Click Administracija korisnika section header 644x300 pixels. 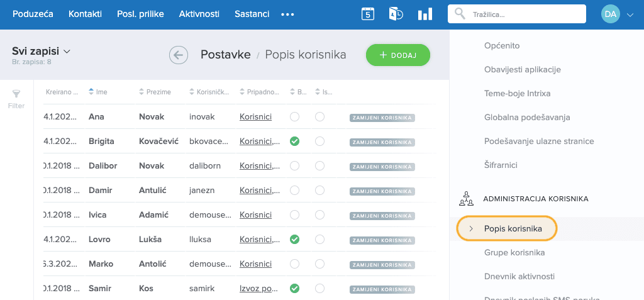536,199
